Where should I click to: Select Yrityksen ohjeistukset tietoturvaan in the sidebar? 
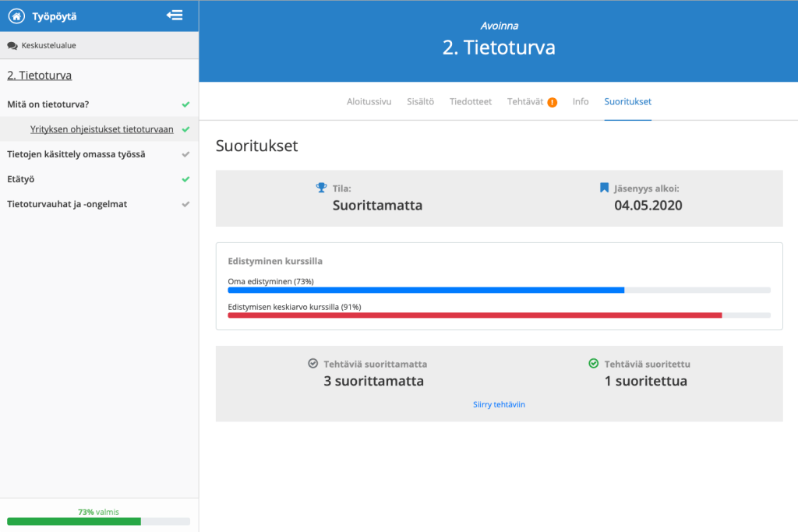point(101,129)
